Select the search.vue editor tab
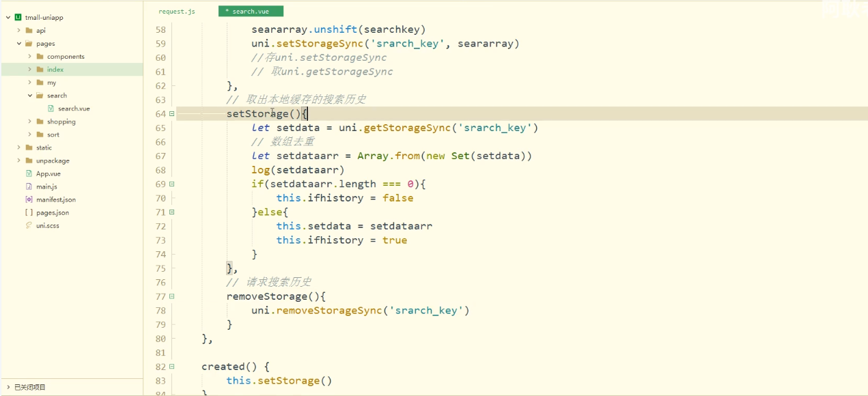 point(251,12)
